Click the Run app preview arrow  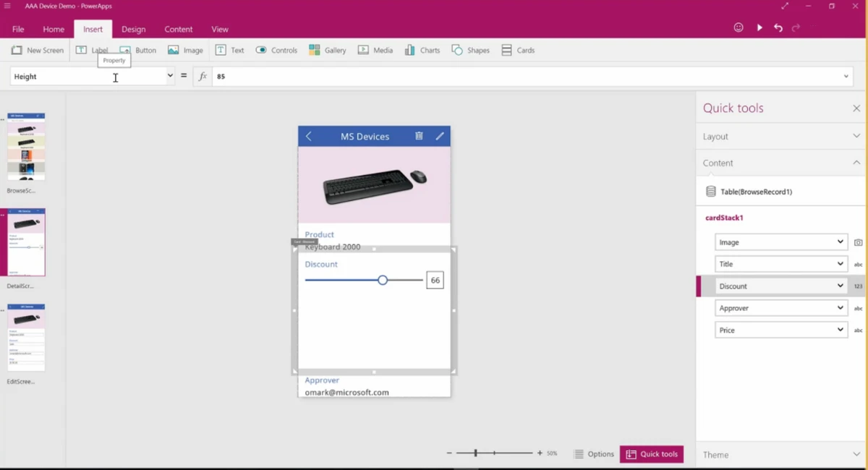coord(759,26)
